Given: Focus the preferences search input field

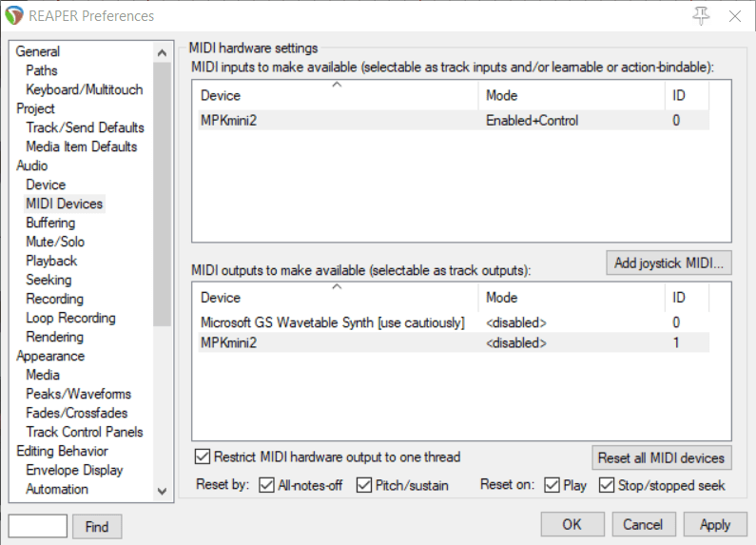Looking at the screenshot, I should click(x=38, y=526).
